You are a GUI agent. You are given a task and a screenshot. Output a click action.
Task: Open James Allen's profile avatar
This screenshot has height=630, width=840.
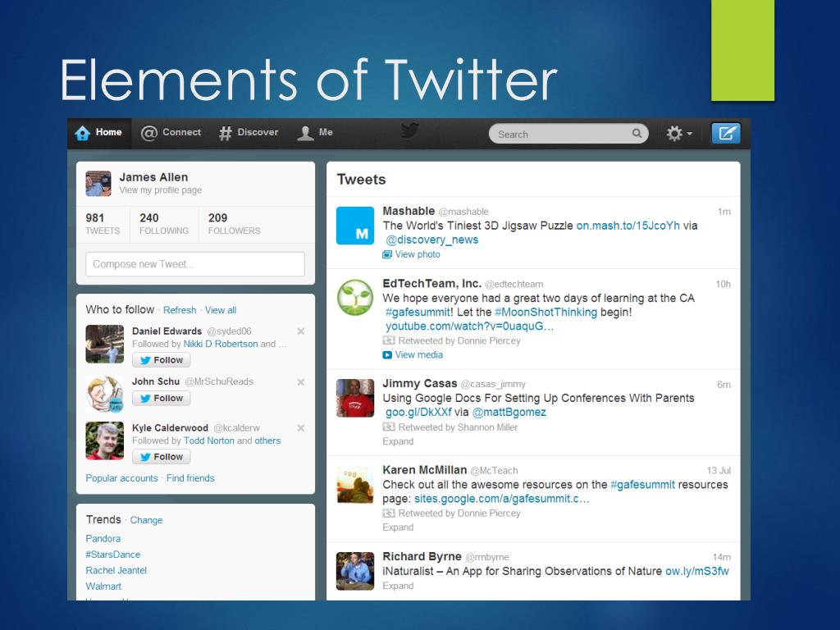[98, 184]
